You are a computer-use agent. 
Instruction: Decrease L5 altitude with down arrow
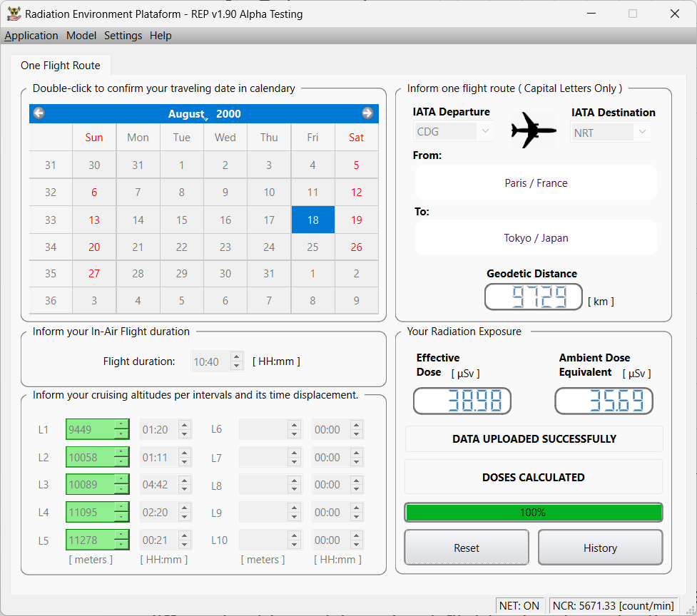[122, 545]
